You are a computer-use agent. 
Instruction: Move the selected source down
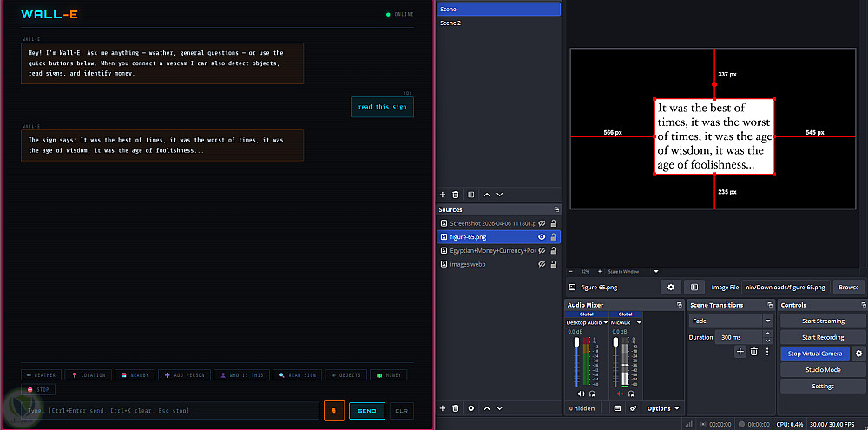tap(500, 407)
